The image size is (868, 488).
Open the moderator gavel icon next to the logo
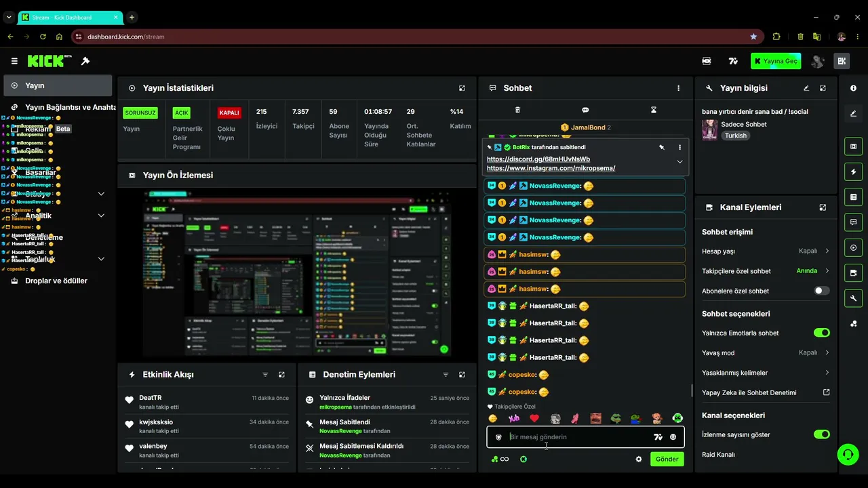[x=85, y=61]
